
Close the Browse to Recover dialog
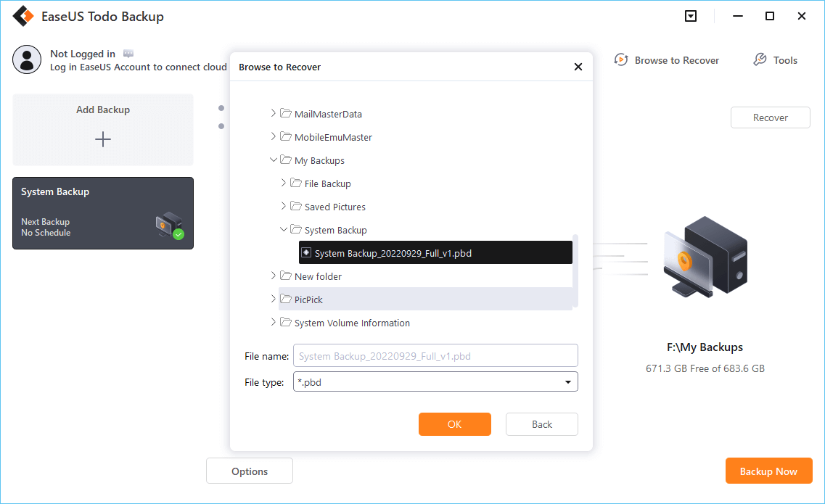click(578, 67)
